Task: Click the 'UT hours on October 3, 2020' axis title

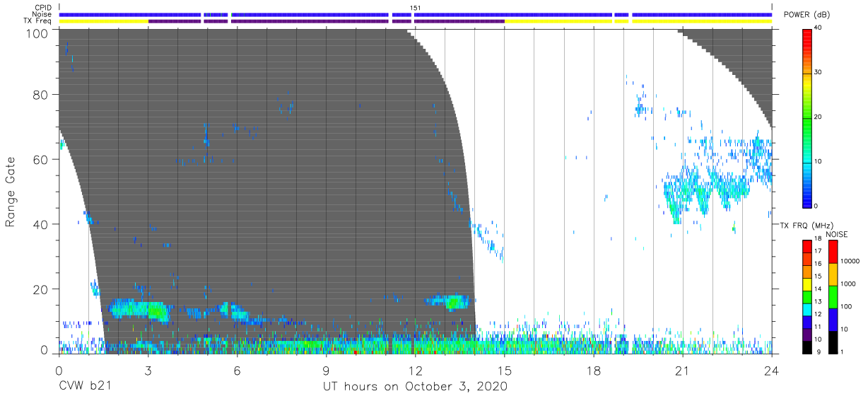Action: (416, 387)
